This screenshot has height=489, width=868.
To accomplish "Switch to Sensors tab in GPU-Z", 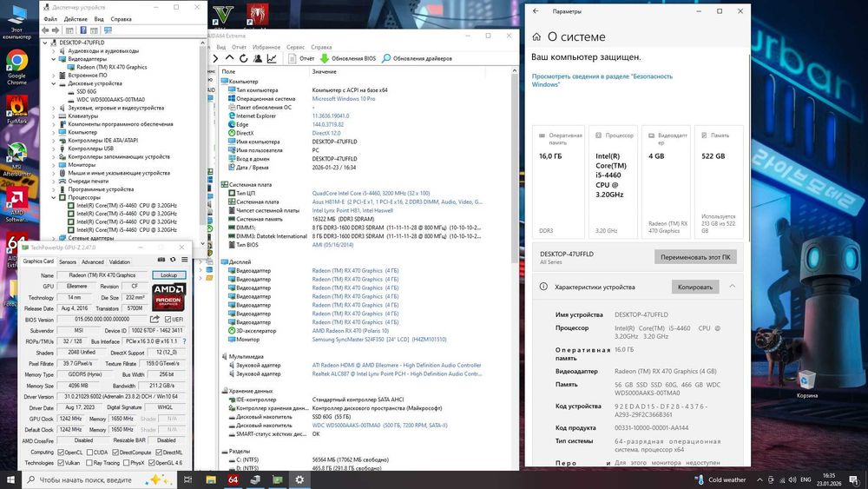I will coord(68,262).
